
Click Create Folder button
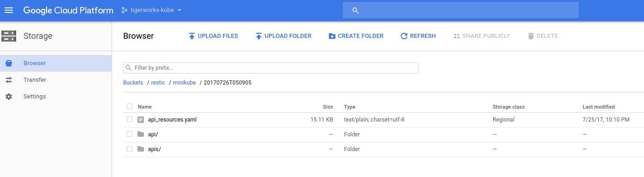pos(356,36)
